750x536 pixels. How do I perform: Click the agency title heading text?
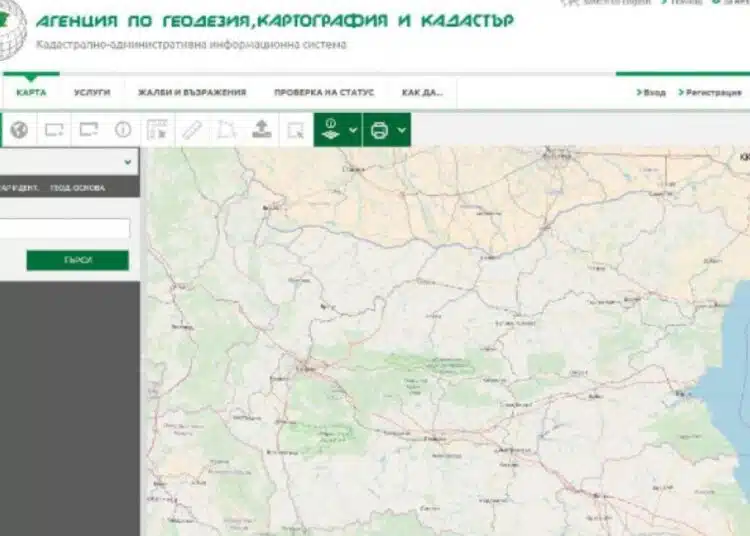click(x=275, y=21)
